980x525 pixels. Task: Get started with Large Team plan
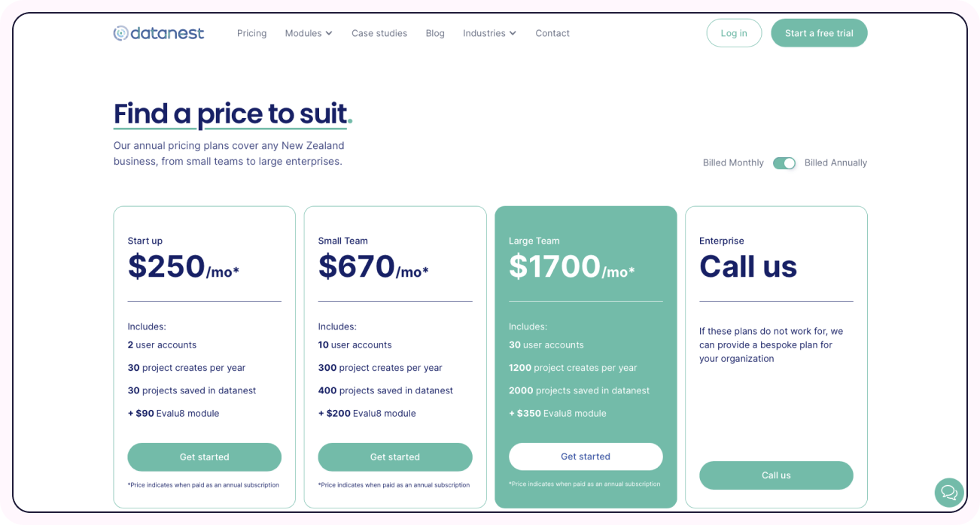586,457
